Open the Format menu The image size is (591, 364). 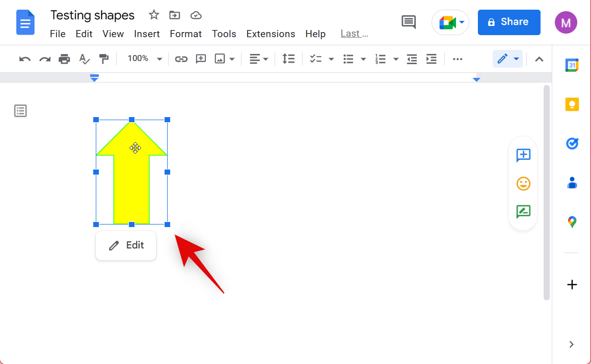pyautogui.click(x=186, y=34)
